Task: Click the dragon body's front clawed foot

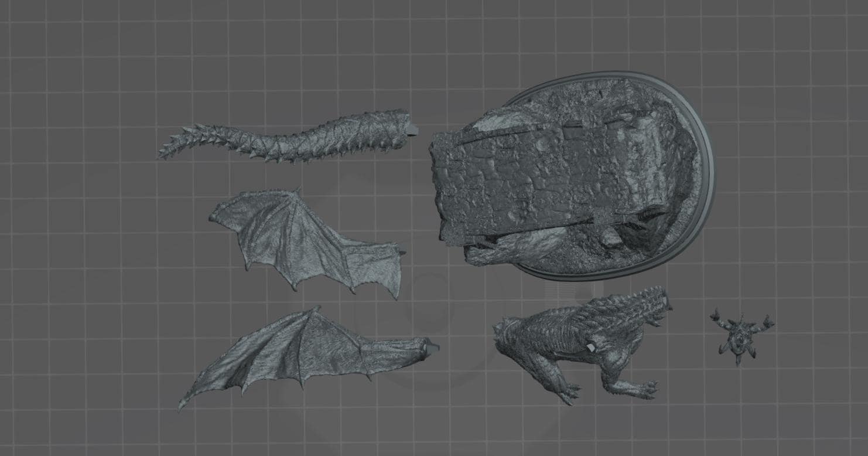Action: pos(567,394)
